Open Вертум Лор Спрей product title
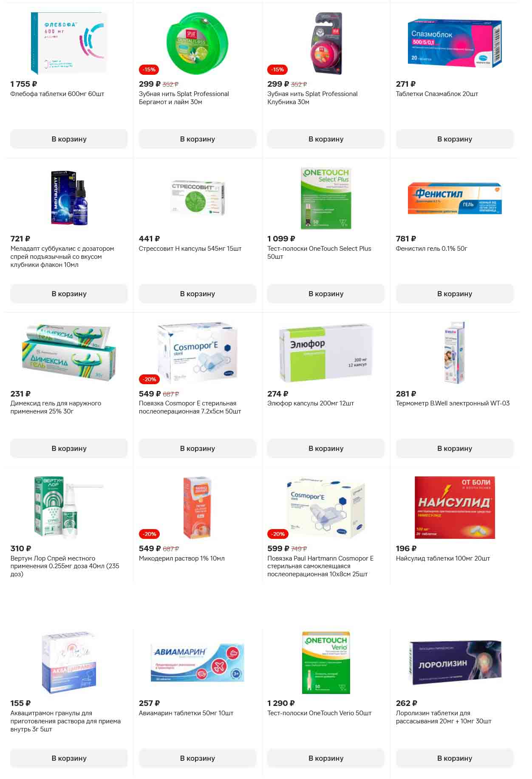Image resolution: width=532 pixels, height=779 pixels. (x=65, y=566)
